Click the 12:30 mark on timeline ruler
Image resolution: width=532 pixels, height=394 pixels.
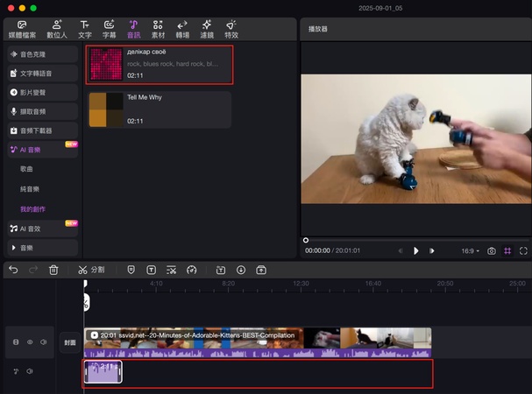(301, 284)
